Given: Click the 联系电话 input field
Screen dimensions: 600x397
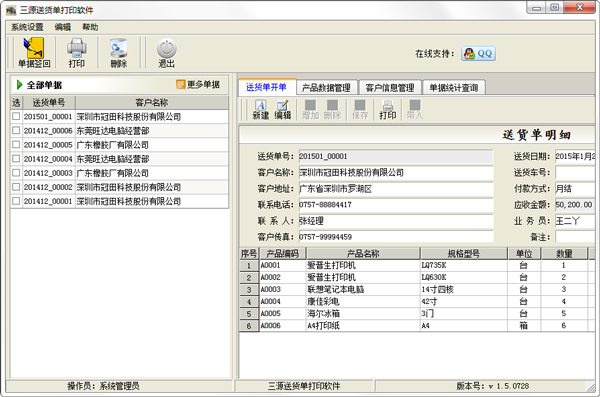Looking at the screenshot, I should (x=396, y=205).
